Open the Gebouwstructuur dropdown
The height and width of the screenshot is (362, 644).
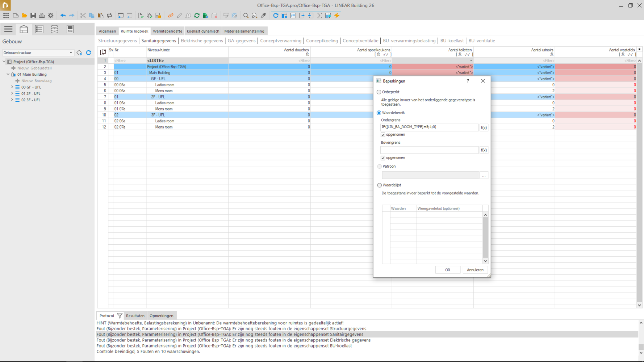point(38,53)
